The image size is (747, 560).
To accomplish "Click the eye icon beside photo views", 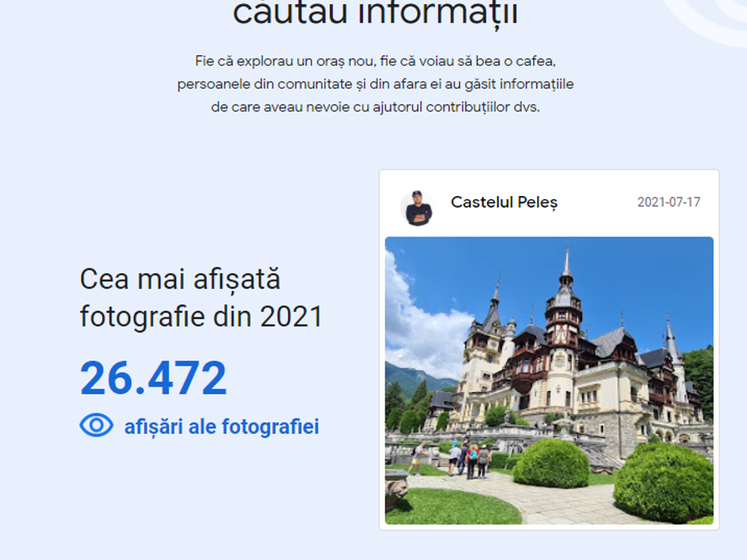I will coord(96,425).
